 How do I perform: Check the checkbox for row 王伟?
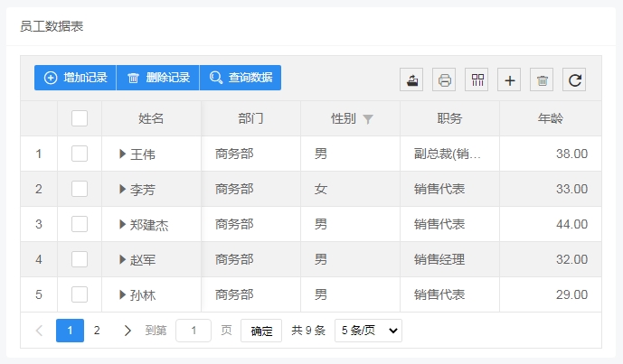click(x=80, y=154)
